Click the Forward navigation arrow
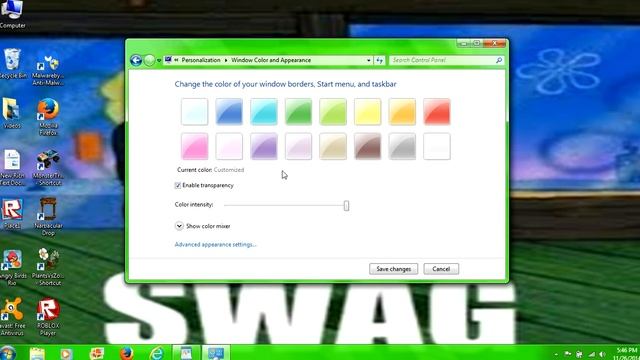 [149, 60]
